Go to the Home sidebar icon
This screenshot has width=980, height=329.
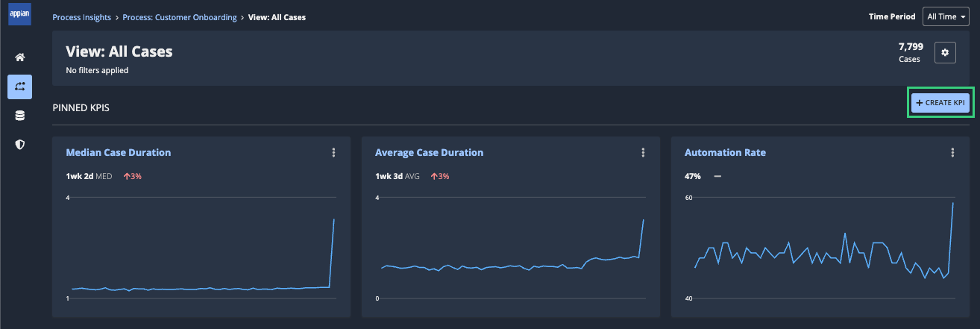pos(20,57)
